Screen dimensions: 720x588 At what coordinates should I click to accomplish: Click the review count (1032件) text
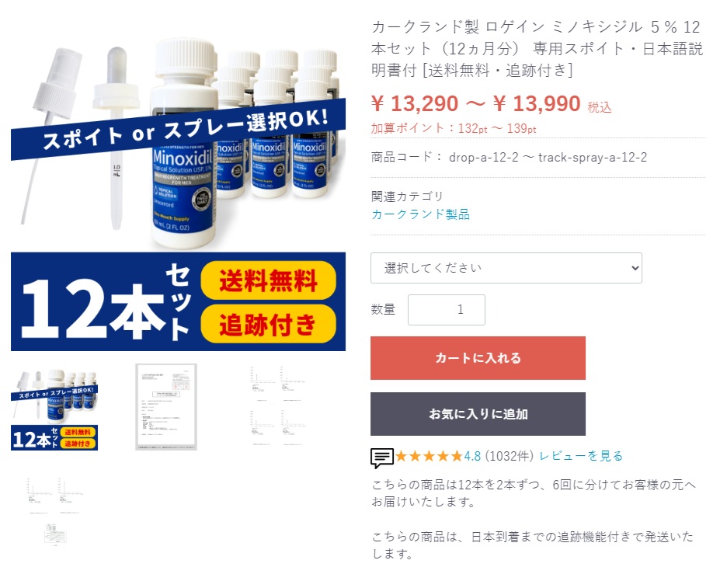tap(510, 456)
